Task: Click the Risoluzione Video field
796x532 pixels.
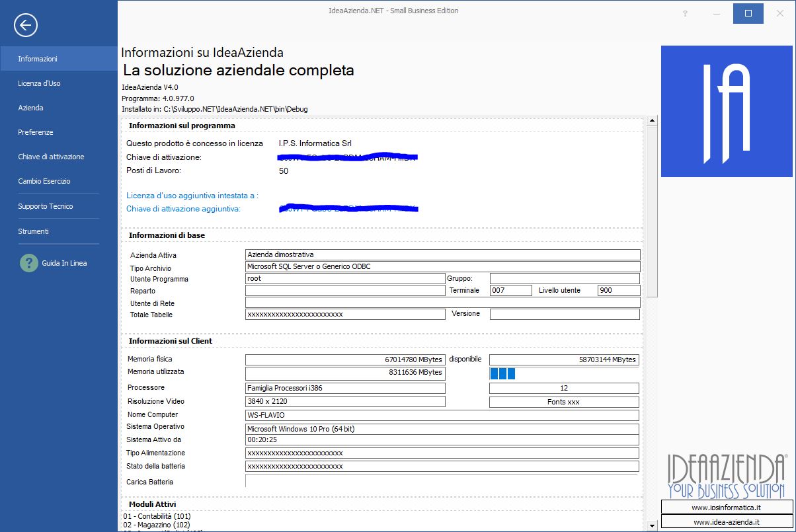Action: pyautogui.click(x=345, y=401)
